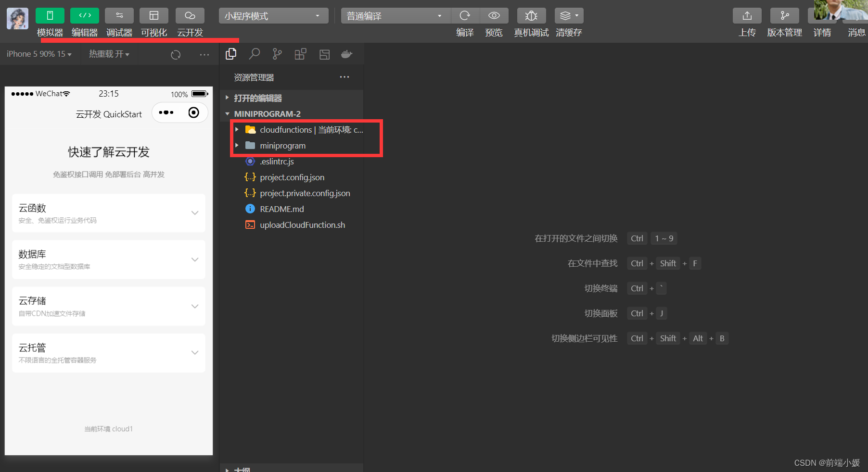868x472 pixels.
Task: Click the user avatar at top left
Action: click(x=17, y=19)
